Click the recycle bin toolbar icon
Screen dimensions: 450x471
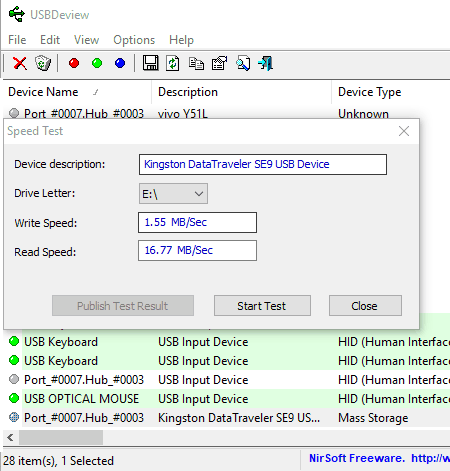click(x=43, y=63)
